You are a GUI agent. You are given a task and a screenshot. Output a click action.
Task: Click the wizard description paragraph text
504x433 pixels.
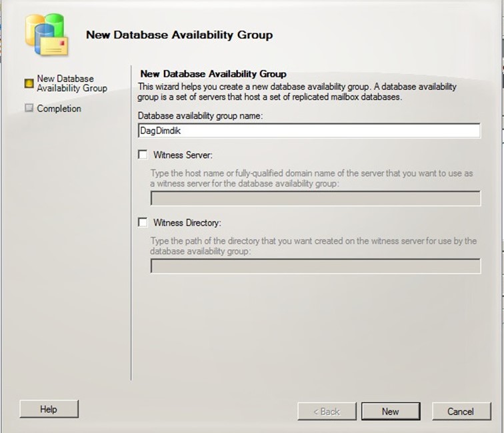(x=297, y=92)
